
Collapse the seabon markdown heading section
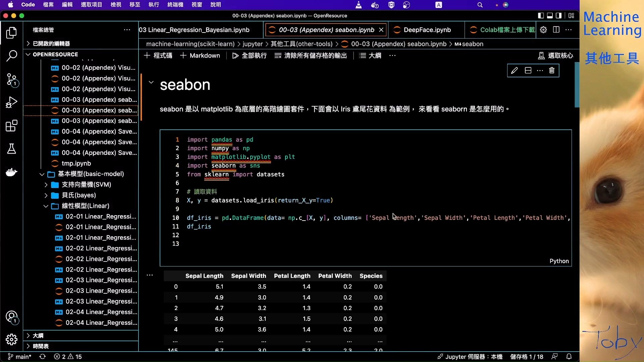point(151,82)
